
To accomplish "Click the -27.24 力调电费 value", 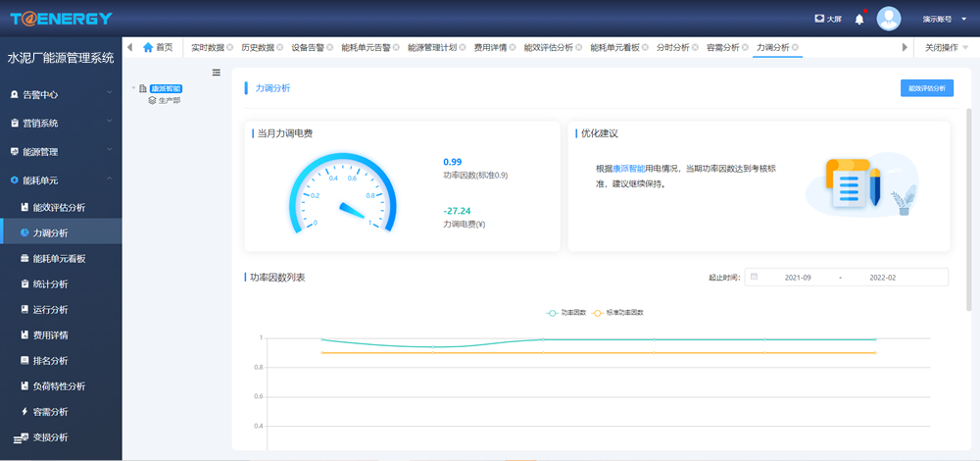I will coord(457,211).
